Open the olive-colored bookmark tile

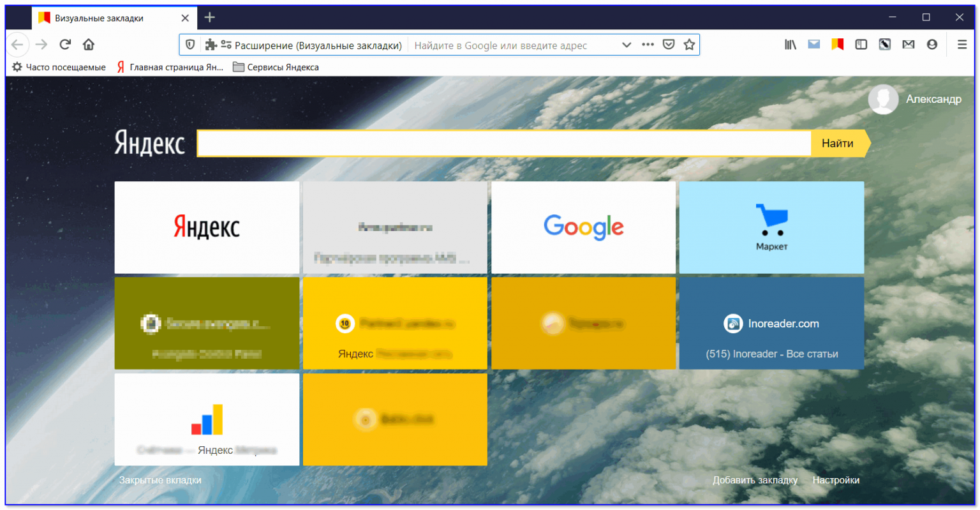(x=207, y=323)
